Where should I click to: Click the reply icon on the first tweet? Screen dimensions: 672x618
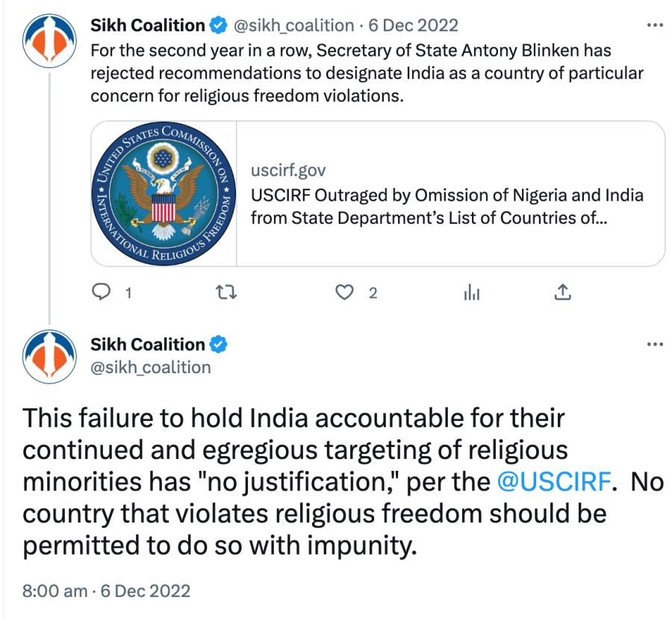pos(101,293)
